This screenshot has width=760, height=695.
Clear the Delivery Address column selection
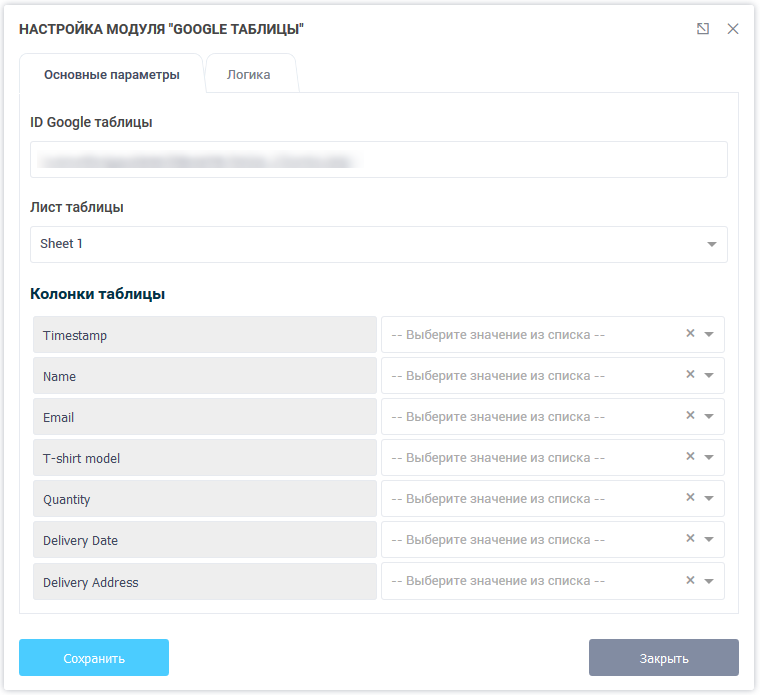tap(690, 580)
